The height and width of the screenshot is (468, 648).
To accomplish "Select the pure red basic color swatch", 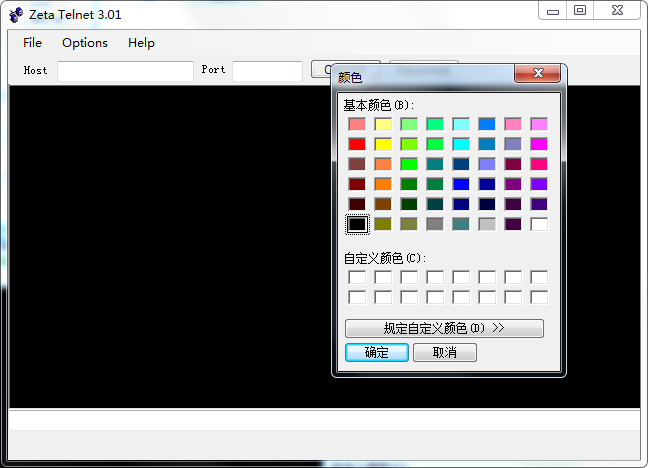I will (357, 144).
